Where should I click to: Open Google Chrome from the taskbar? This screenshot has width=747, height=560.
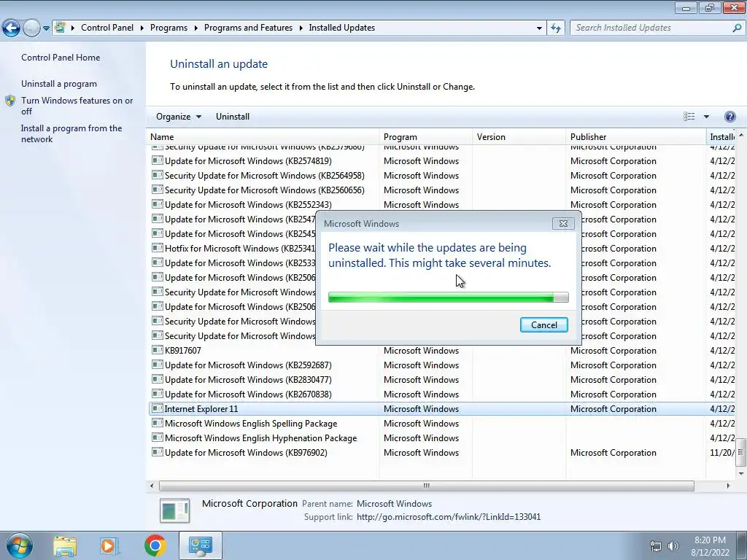155,545
